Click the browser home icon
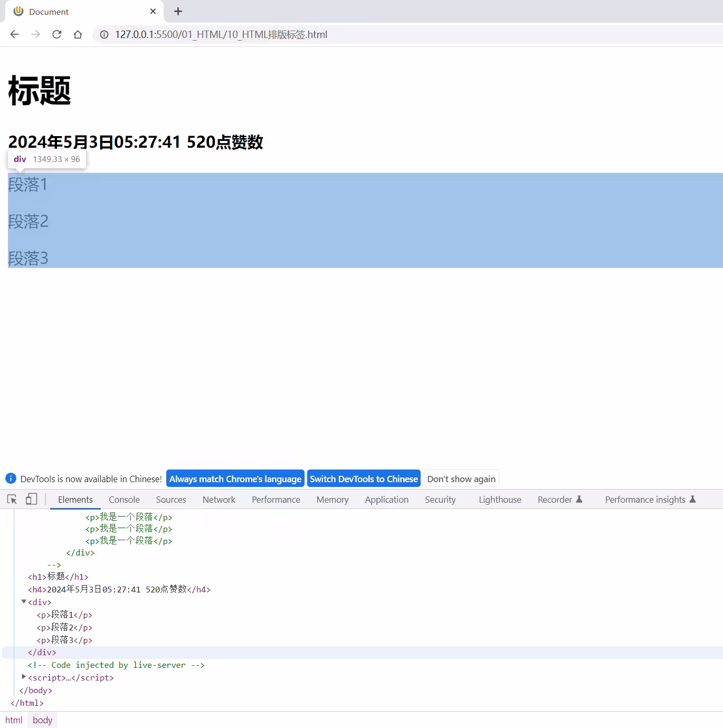The image size is (723, 728). click(x=78, y=34)
